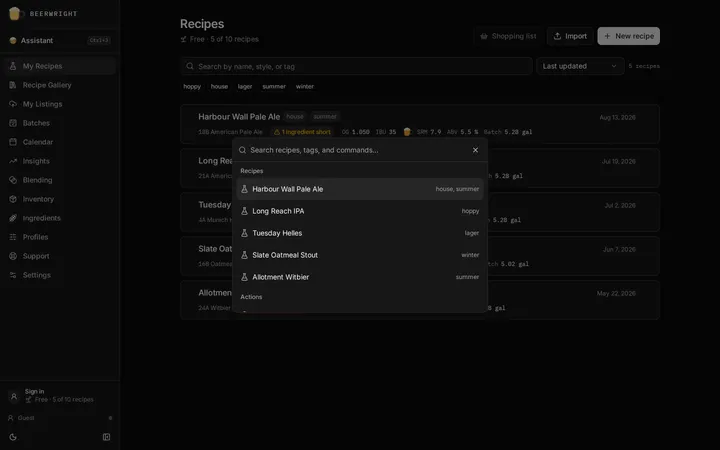The image size is (720, 450).
Task: Filter by the summer tag chip
Action: [x=274, y=86]
